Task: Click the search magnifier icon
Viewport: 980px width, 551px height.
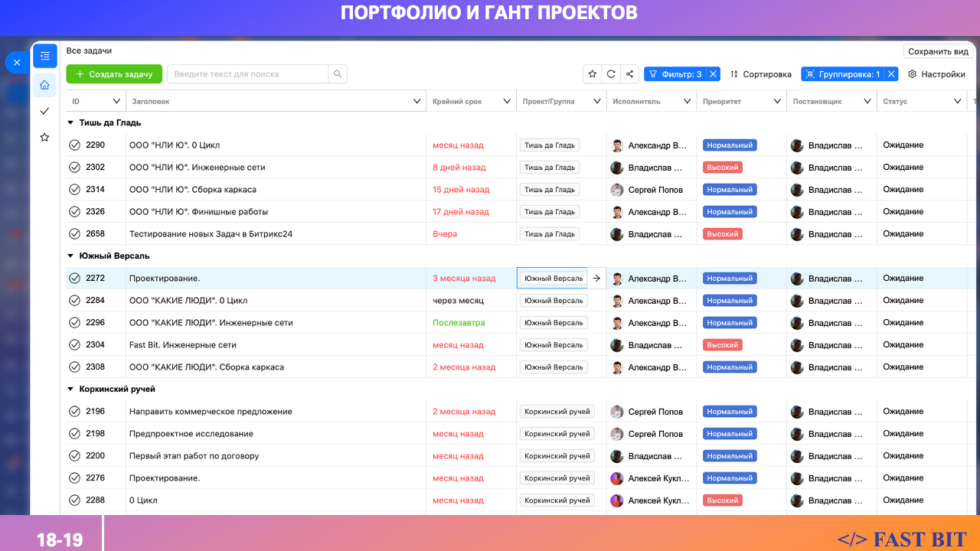Action: (338, 74)
